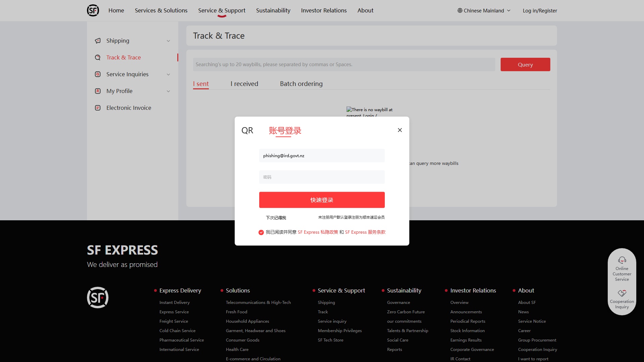Image resolution: width=644 pixels, height=362 pixels.
Task: Open Group Procurement footer link
Action: click(x=537, y=340)
